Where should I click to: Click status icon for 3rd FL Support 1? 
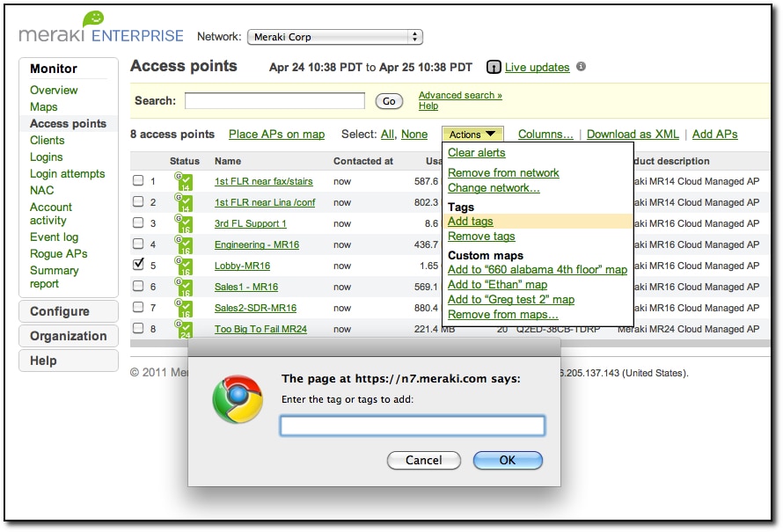click(183, 223)
